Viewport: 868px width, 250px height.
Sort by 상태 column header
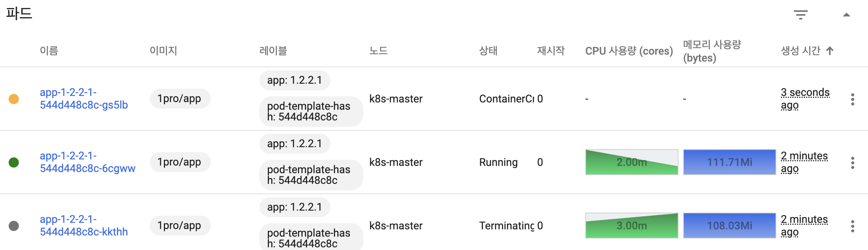tap(488, 50)
